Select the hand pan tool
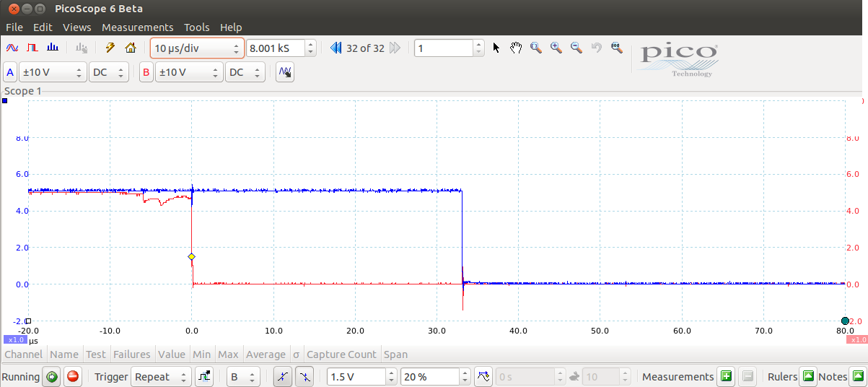Image resolution: width=868 pixels, height=387 pixels. (516, 48)
